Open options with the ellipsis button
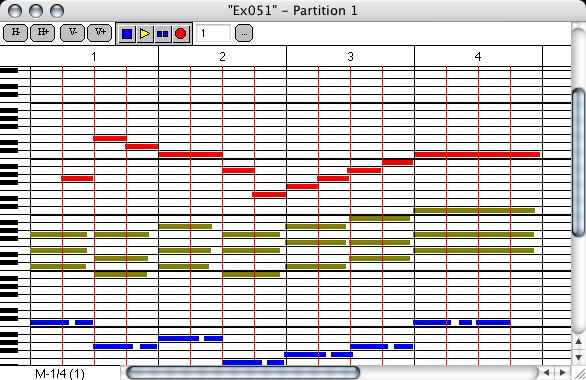 [x=244, y=33]
